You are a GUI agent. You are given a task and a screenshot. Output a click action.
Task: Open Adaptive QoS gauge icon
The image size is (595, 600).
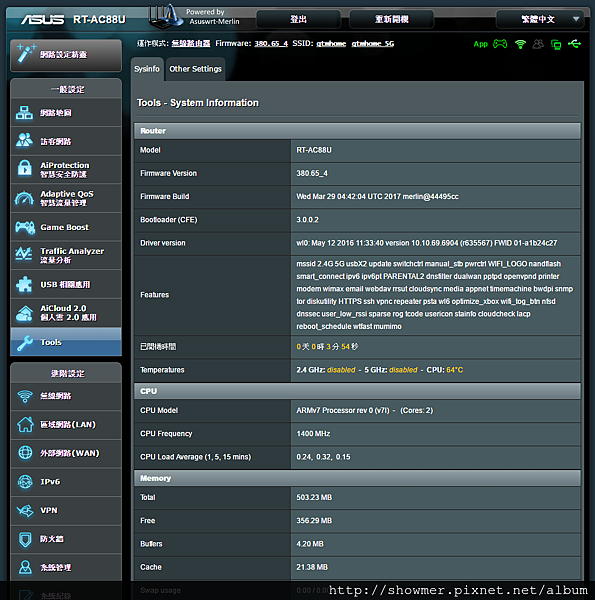click(x=24, y=198)
